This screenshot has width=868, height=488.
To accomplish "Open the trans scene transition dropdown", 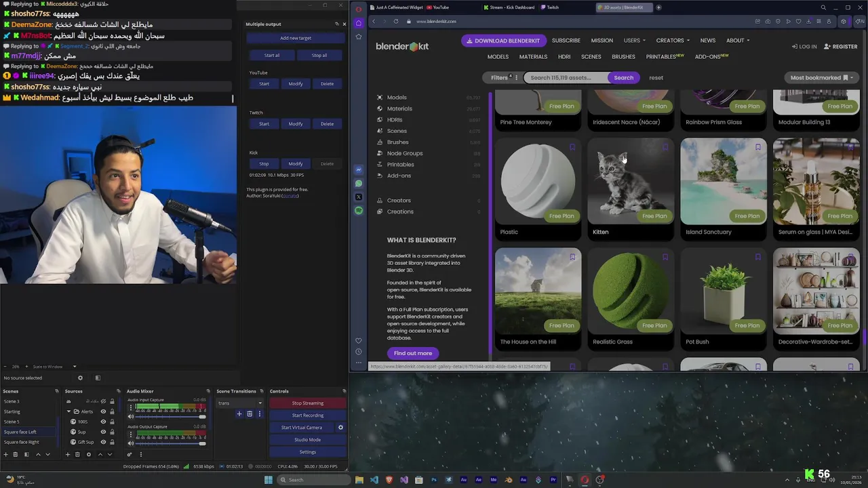I will tap(240, 403).
